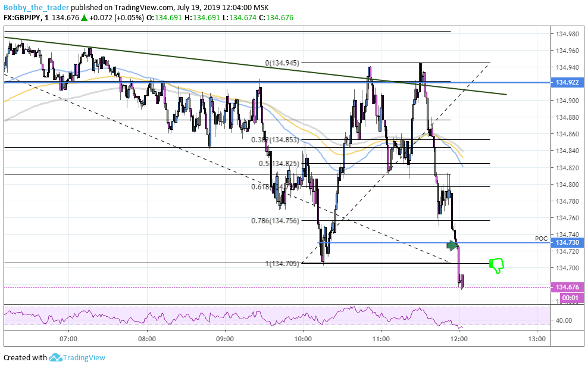Select Fibonacci label 0.786(134.756)
The height and width of the screenshot is (368, 588).
(x=275, y=220)
